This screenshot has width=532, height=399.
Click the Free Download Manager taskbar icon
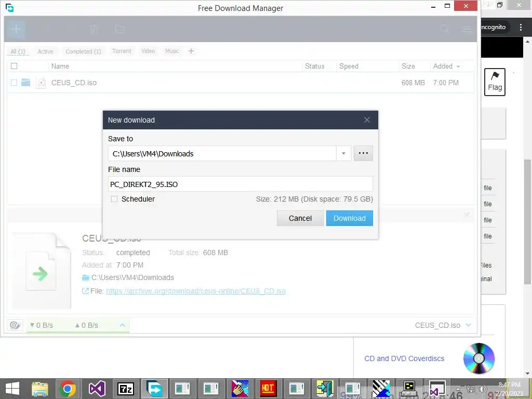(x=154, y=389)
